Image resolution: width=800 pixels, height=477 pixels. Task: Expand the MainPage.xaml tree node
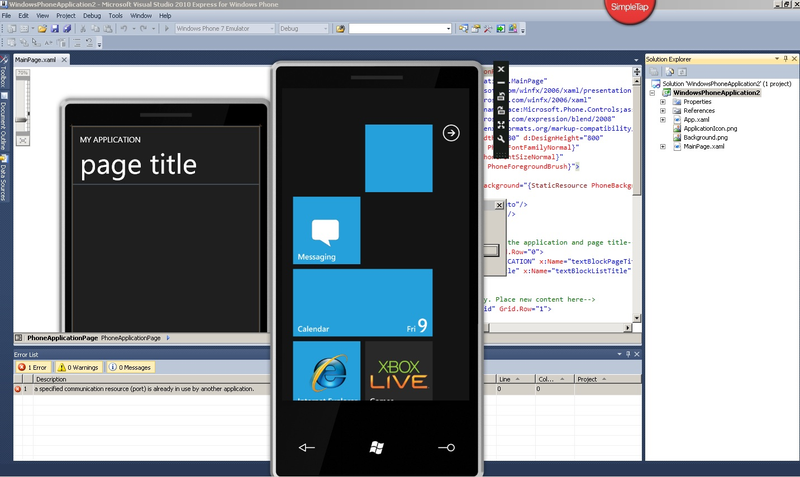(x=663, y=147)
